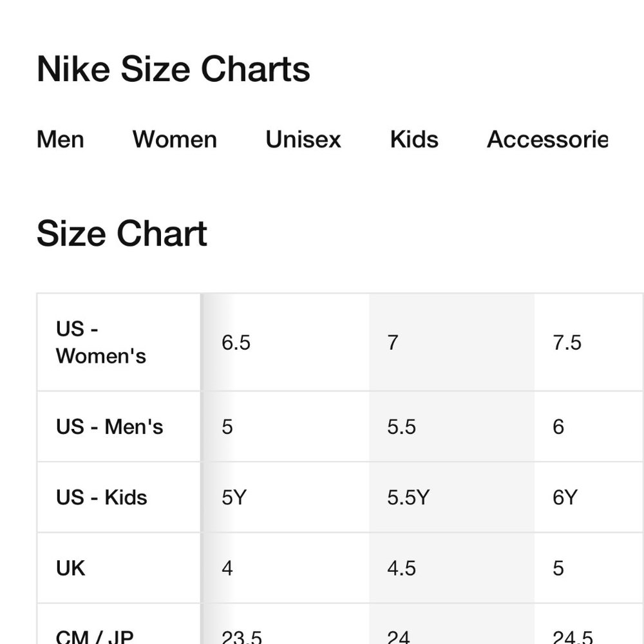Viewport: 644px width, 644px height.
Task: Pick the kids 5Y size cell
Action: pos(234,497)
